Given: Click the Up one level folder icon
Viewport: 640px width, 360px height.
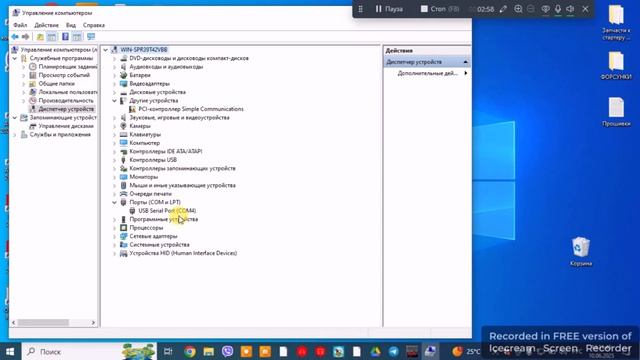Looking at the screenshot, I should pos(40,37).
